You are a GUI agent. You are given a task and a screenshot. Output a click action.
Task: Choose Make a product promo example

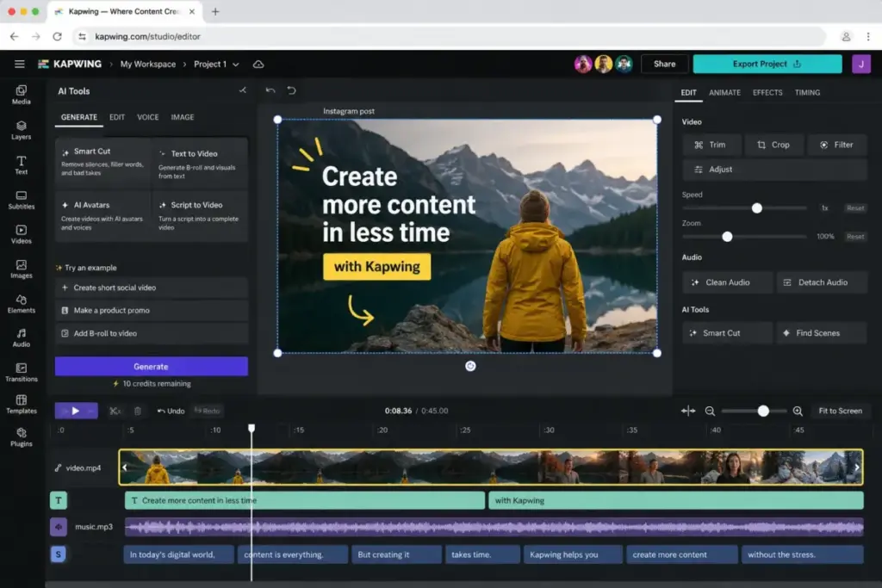point(152,310)
